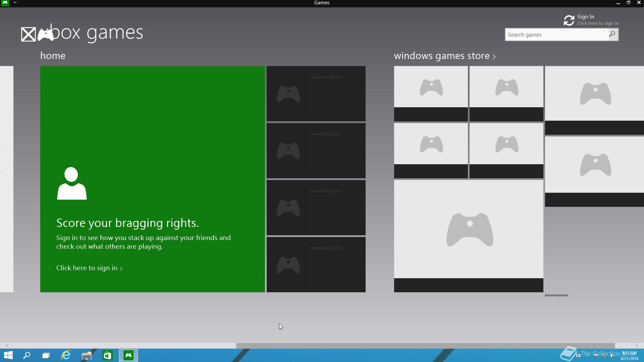Click the xbox games controller logo

[46, 35]
